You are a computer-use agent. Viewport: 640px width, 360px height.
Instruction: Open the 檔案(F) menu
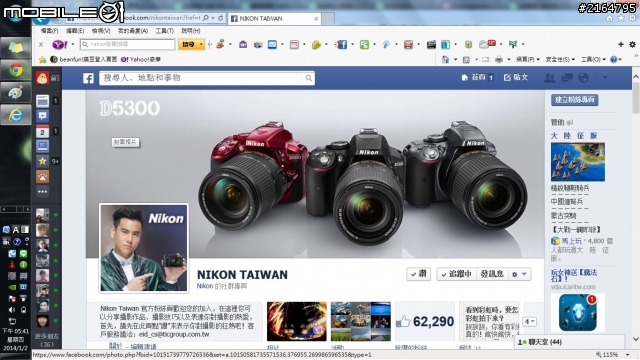[x=49, y=31]
